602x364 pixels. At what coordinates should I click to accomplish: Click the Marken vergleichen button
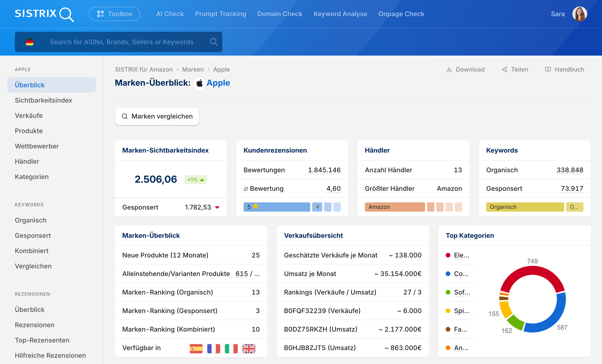(x=157, y=116)
